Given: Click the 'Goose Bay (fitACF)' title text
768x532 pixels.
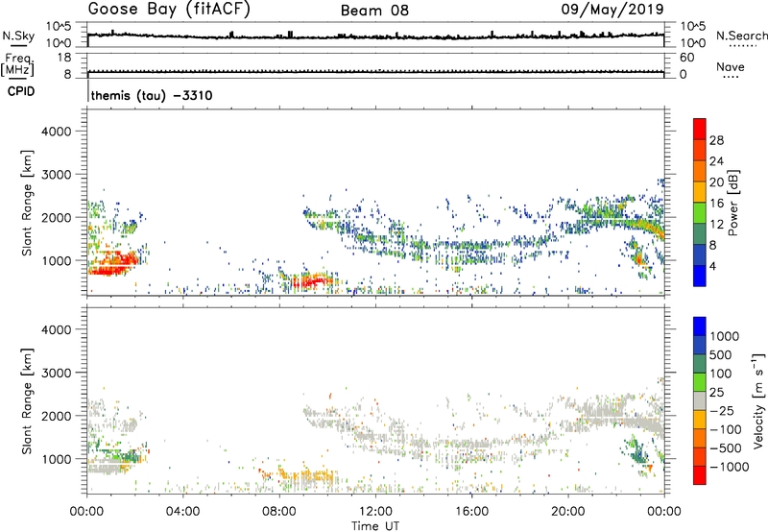Looking at the screenshot, I should (x=169, y=10).
